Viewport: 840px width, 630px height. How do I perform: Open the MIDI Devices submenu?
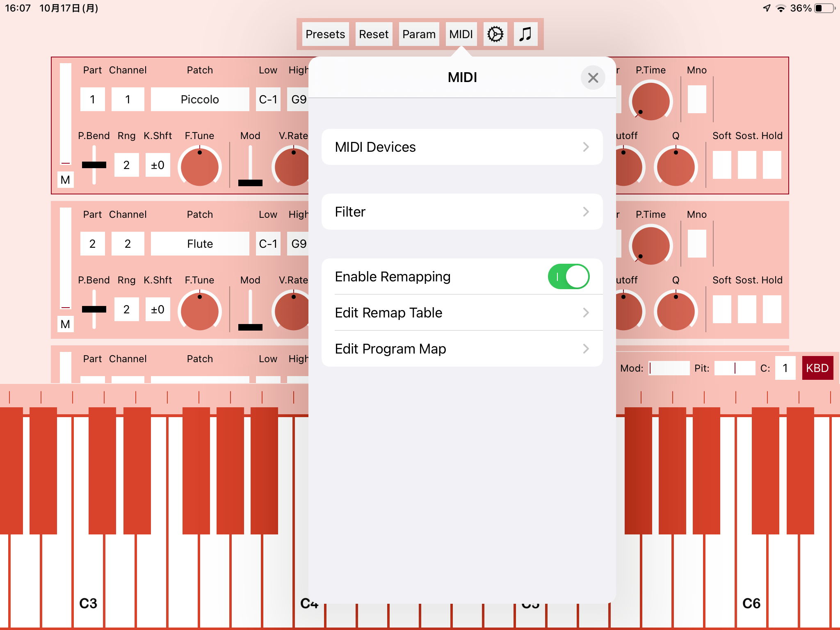462,147
